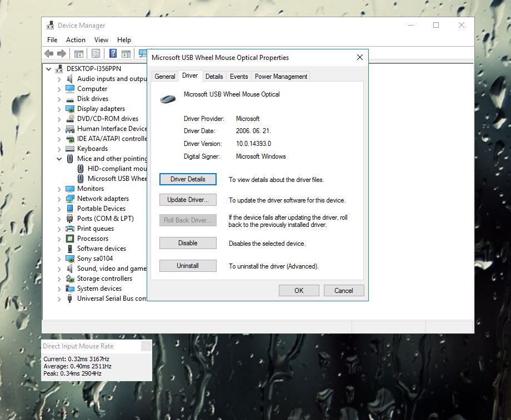Click the Show/Hide Console Tree toolbar icon
This screenshot has width=511, height=420.
[x=79, y=53]
